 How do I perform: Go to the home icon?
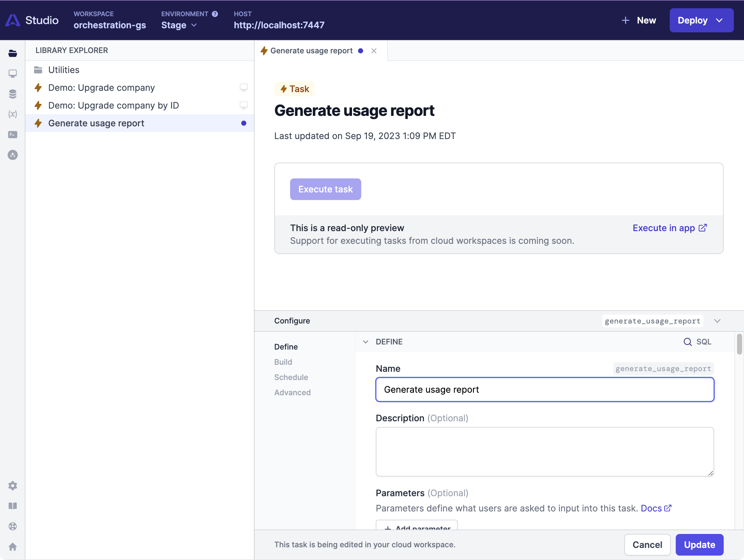pyautogui.click(x=13, y=547)
